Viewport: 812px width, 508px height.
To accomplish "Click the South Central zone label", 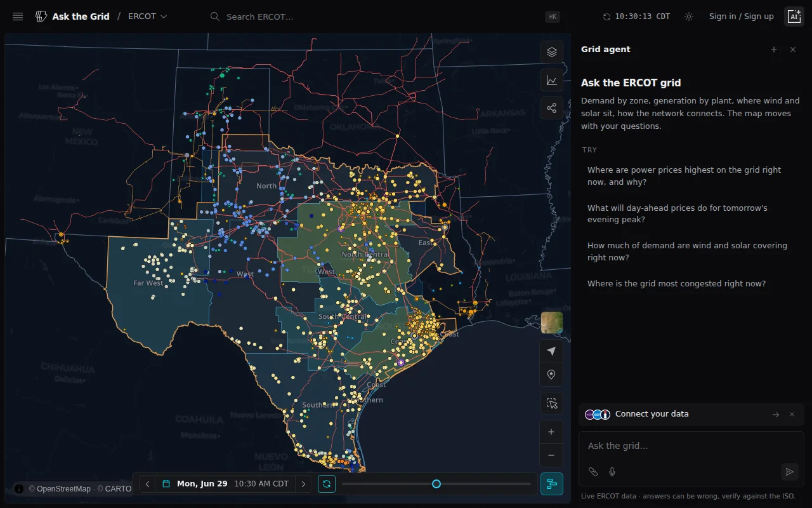I will coord(342,316).
